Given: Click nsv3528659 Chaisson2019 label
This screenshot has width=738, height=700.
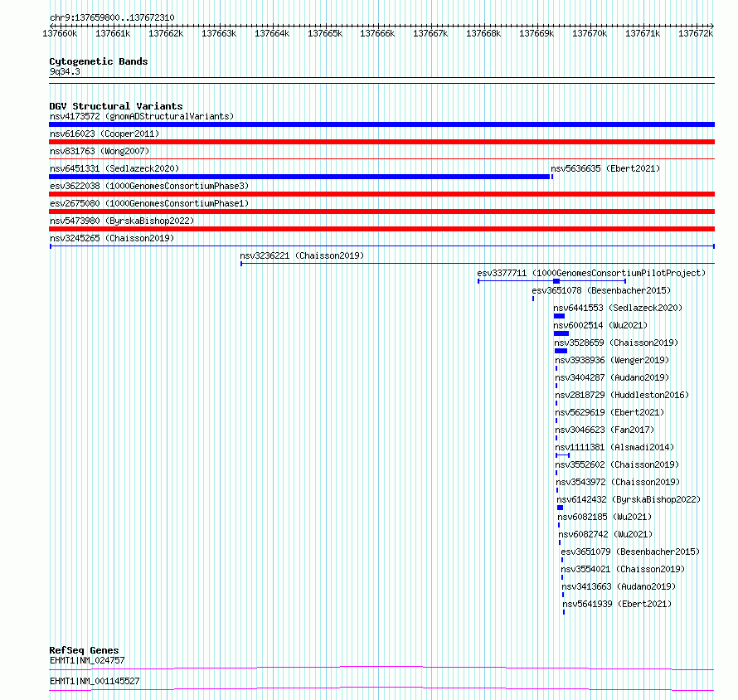Looking at the screenshot, I should (617, 343).
